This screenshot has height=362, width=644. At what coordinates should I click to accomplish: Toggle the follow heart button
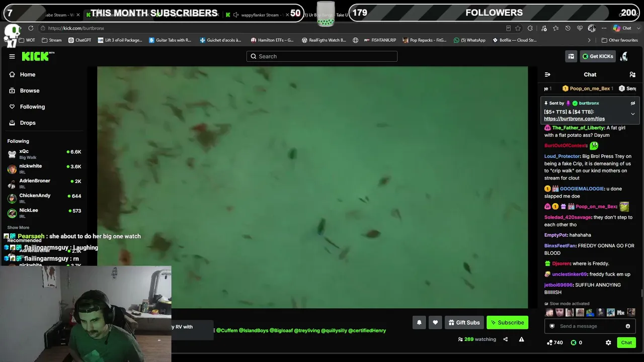click(435, 323)
